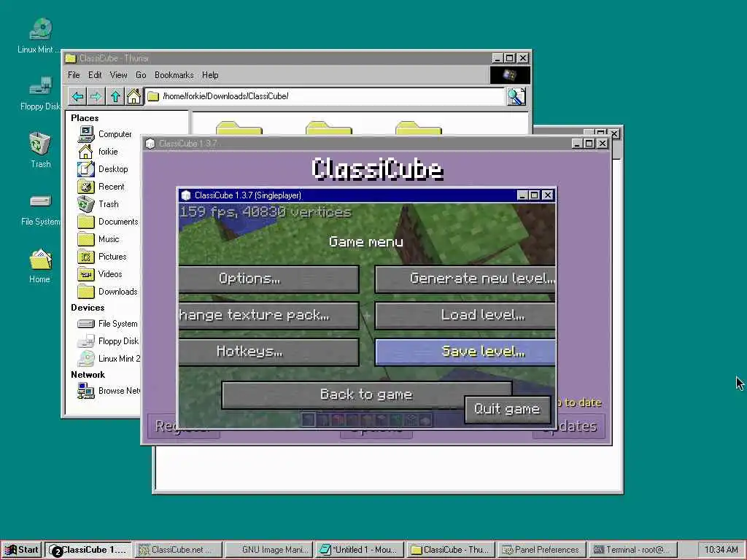The height and width of the screenshot is (560, 747).
Task: Click Browse Network in Thunar sidebar
Action: click(x=109, y=391)
